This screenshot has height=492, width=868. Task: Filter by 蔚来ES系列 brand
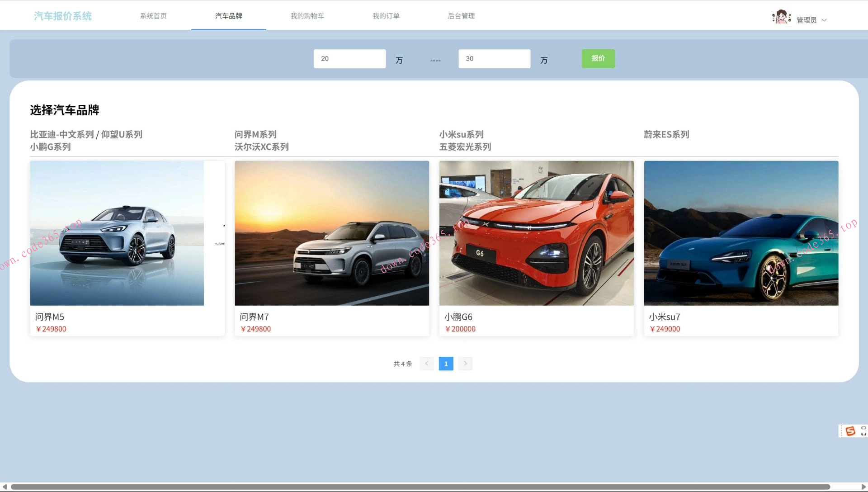[666, 134]
